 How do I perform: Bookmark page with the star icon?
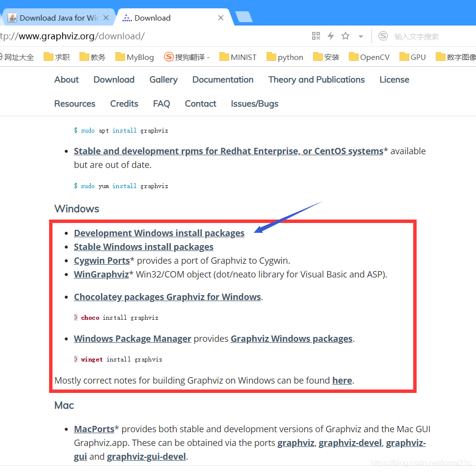[345, 36]
